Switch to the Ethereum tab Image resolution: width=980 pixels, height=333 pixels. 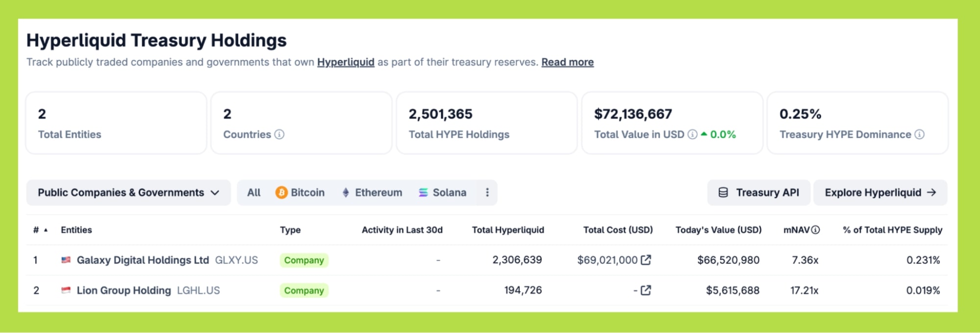coord(372,192)
